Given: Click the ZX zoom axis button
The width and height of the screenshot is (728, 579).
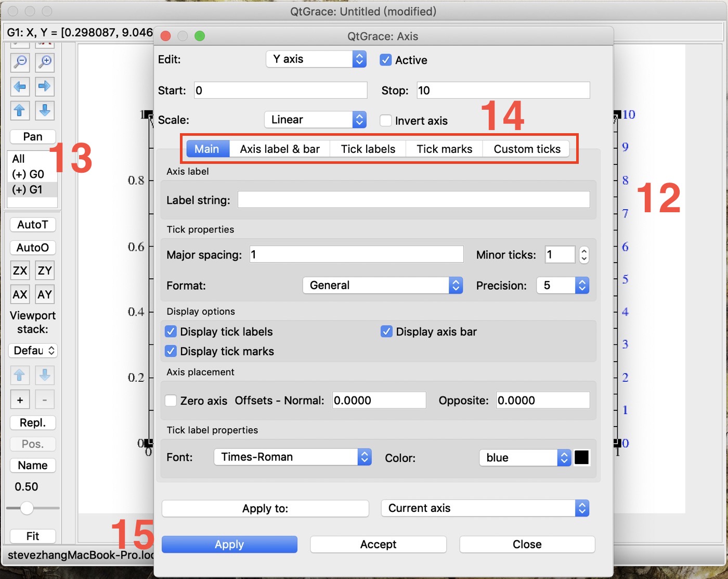Looking at the screenshot, I should click(x=20, y=271).
